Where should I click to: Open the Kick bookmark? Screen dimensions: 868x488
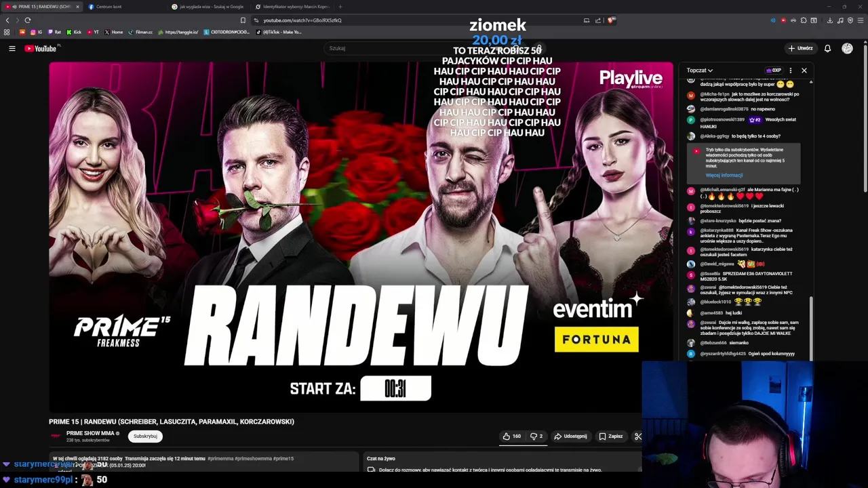74,32
